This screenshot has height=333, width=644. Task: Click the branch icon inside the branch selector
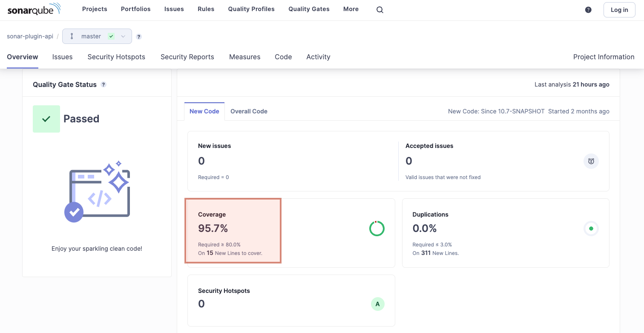[72, 36]
